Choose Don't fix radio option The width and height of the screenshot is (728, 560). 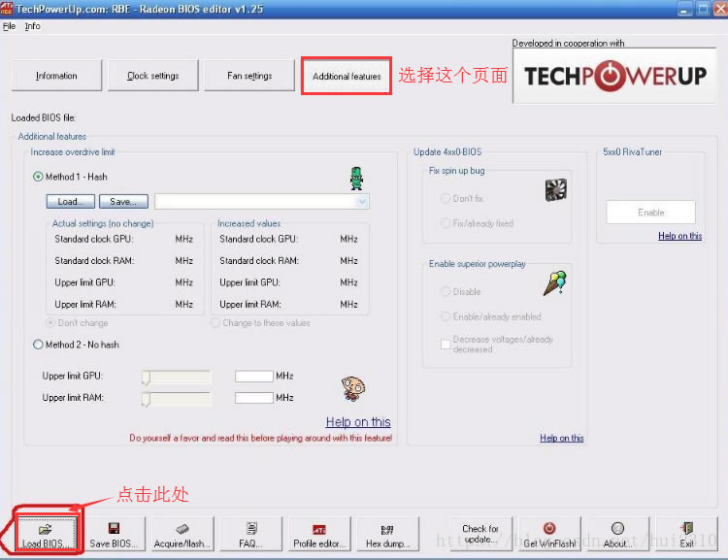coord(446,199)
